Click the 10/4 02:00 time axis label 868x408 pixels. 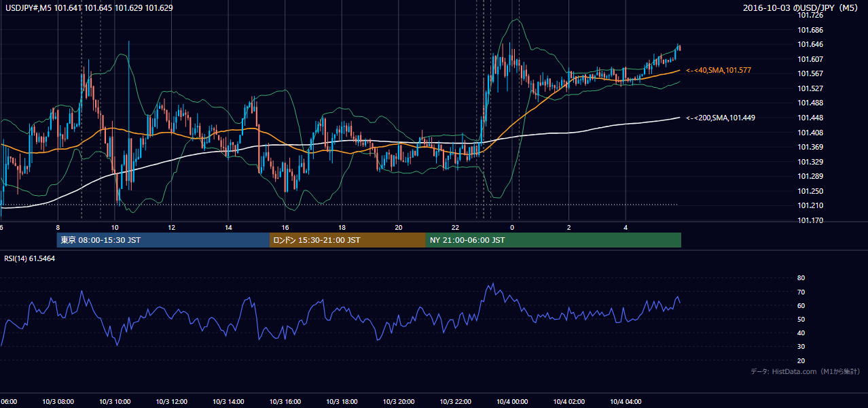click(568, 401)
